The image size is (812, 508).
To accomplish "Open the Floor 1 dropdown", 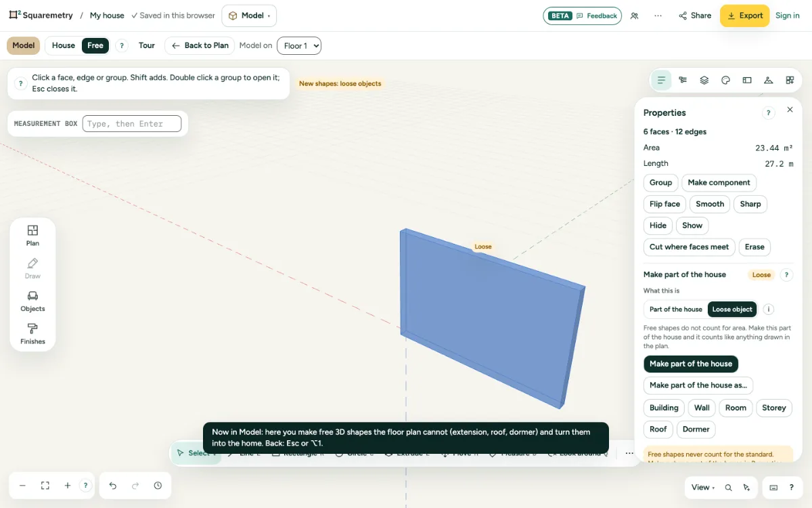I will pyautogui.click(x=299, y=46).
